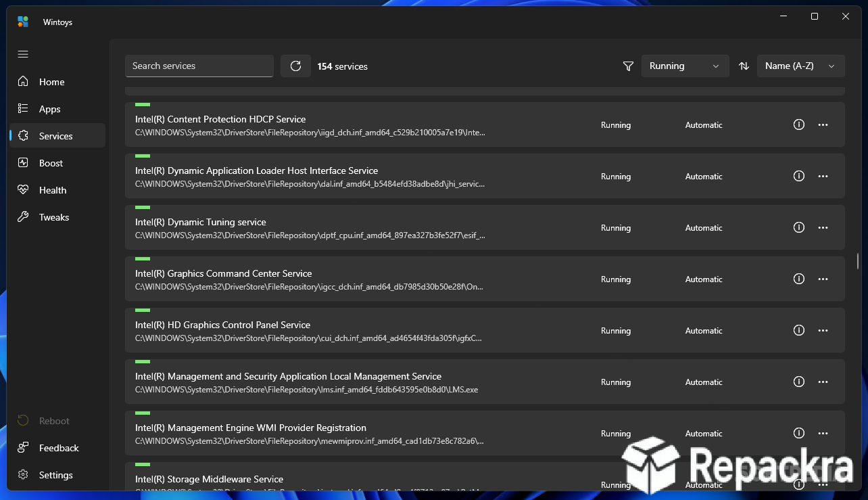Open more options for Local Management Service

[x=823, y=382]
